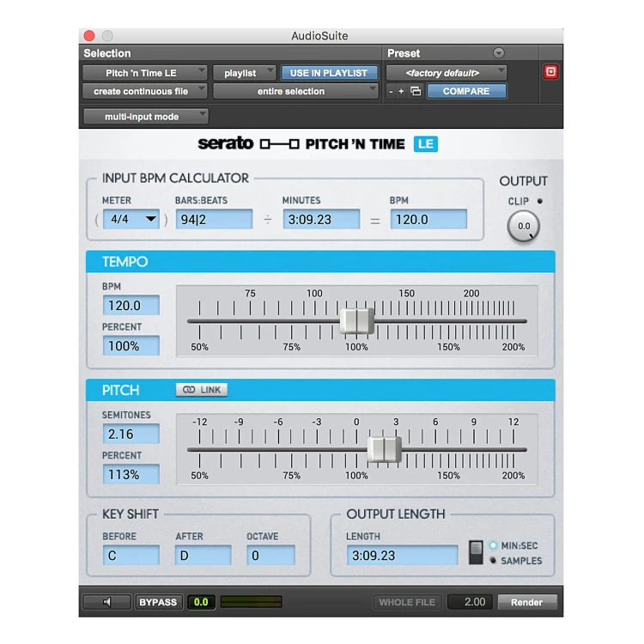Click the output gain knob
The height and width of the screenshot is (644, 644).
coord(523,226)
